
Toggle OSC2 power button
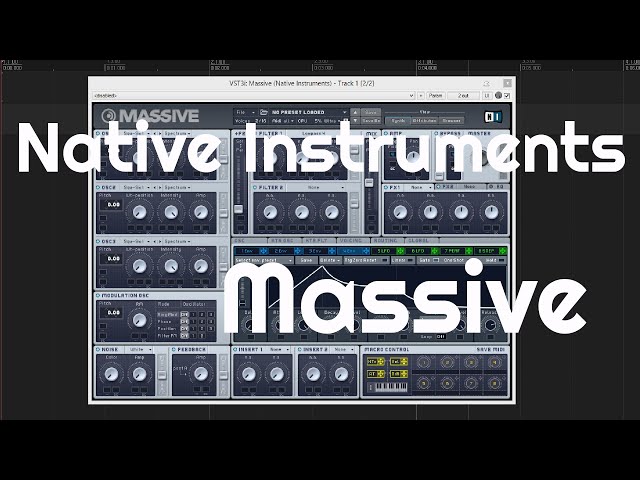[98, 187]
